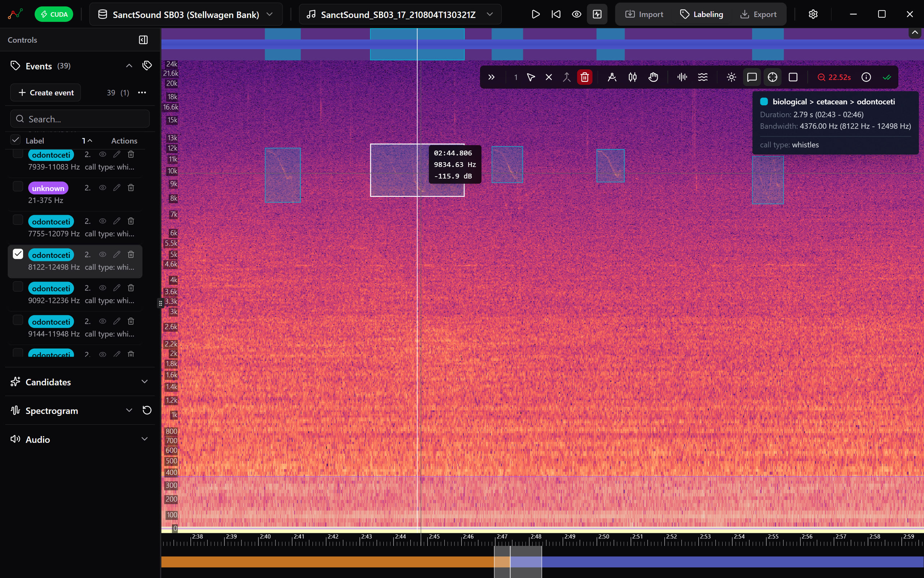Open the audio file selector dropdown
This screenshot has height=578, width=924.
[x=400, y=14]
